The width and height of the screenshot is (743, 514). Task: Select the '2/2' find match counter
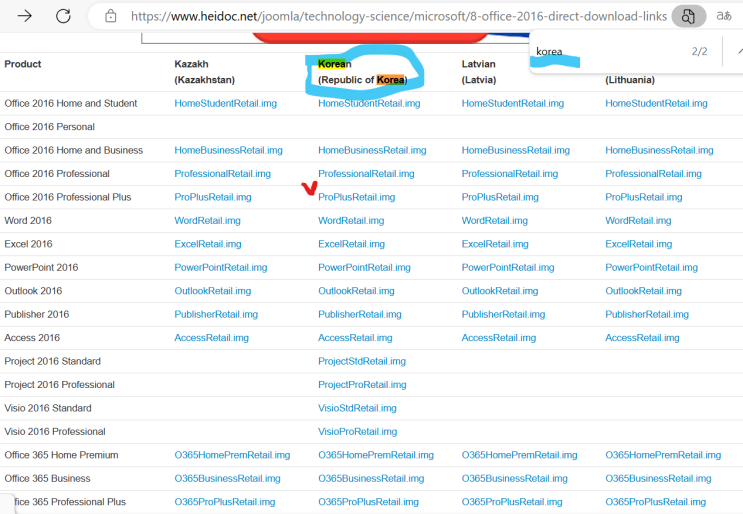(699, 51)
